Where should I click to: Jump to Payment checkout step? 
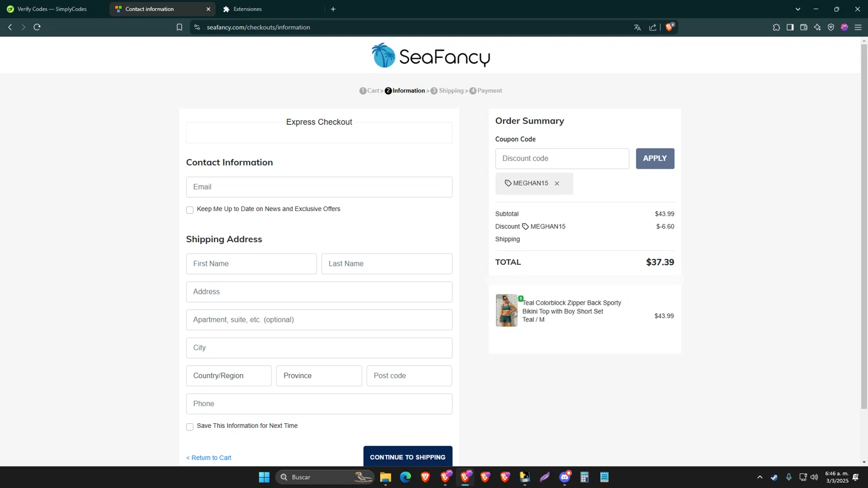click(x=486, y=91)
